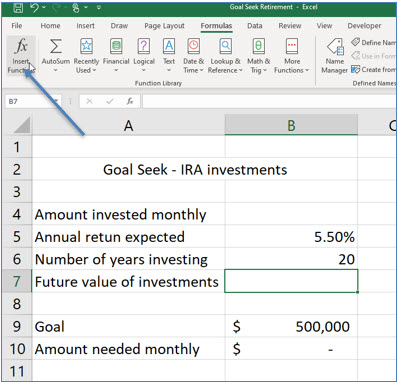Click the formula bar Enter checkmark
Image resolution: width=398 pixels, height=382 pixels.
click(110, 101)
